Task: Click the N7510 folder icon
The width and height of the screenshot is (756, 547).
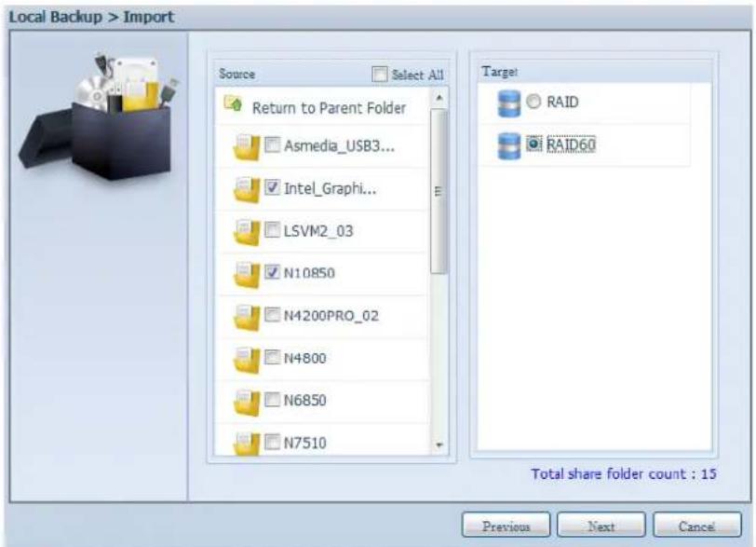Action: click(247, 443)
